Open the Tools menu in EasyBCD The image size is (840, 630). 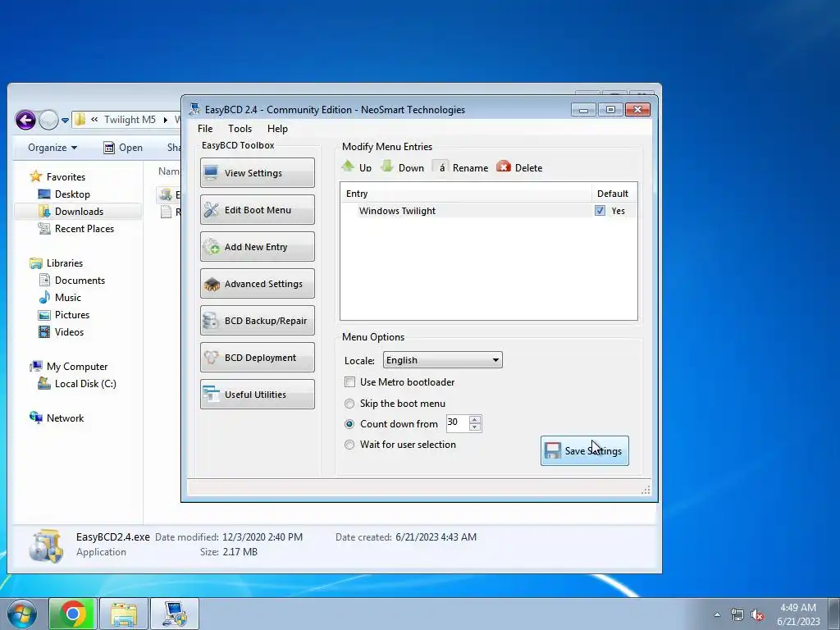click(240, 129)
